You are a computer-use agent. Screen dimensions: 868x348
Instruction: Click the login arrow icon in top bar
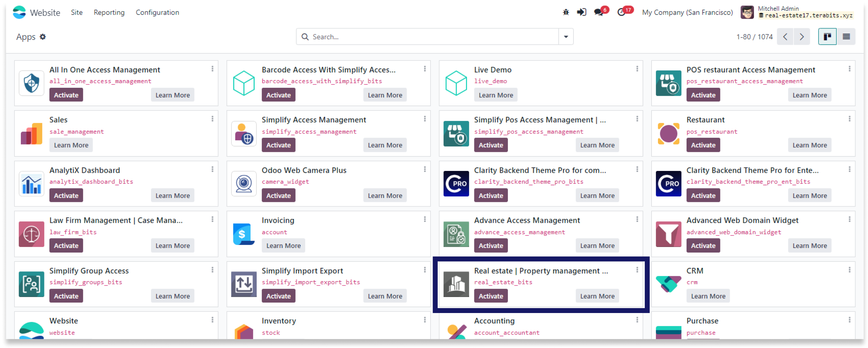coord(582,13)
